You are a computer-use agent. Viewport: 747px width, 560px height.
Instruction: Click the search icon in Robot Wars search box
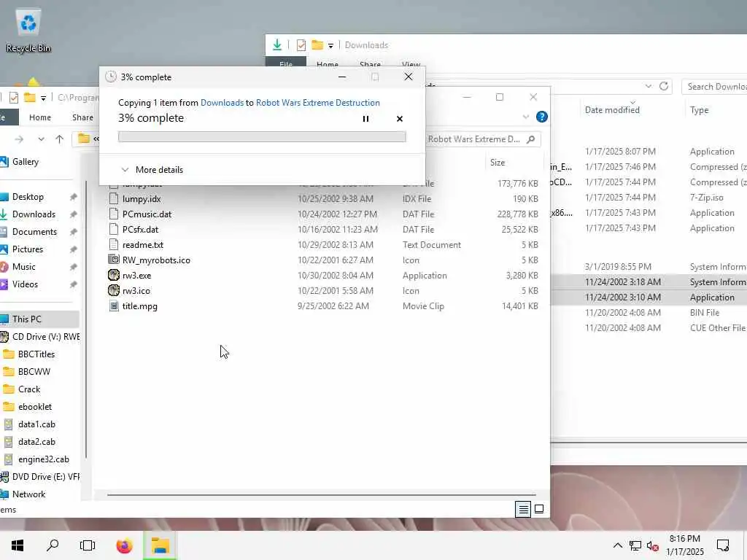[x=531, y=139]
